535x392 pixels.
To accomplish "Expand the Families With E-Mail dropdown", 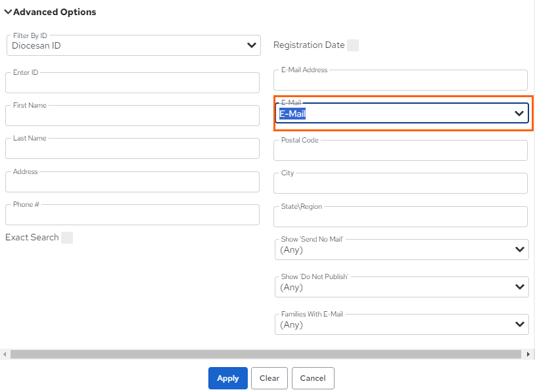I will point(402,324).
